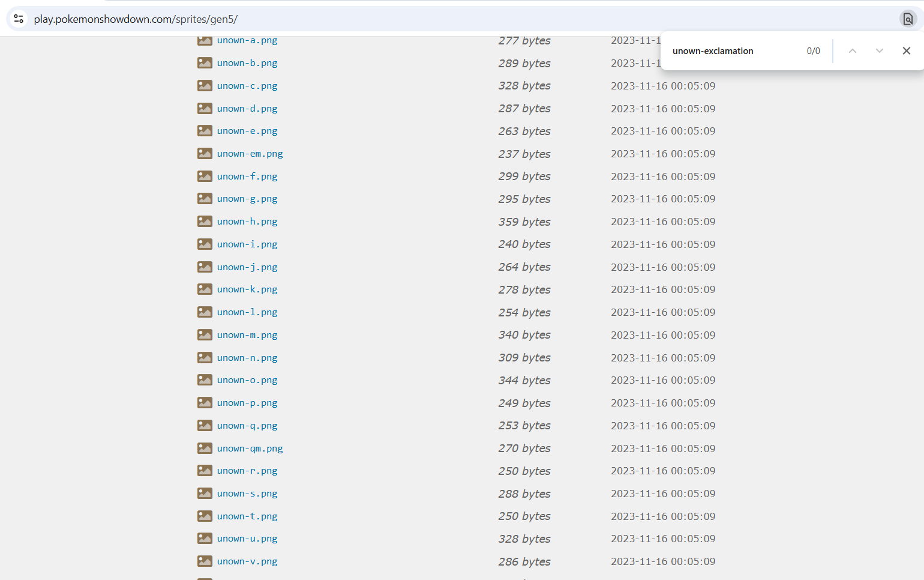The image size is (924, 580).
Task: Close the find bar
Action: (x=906, y=51)
